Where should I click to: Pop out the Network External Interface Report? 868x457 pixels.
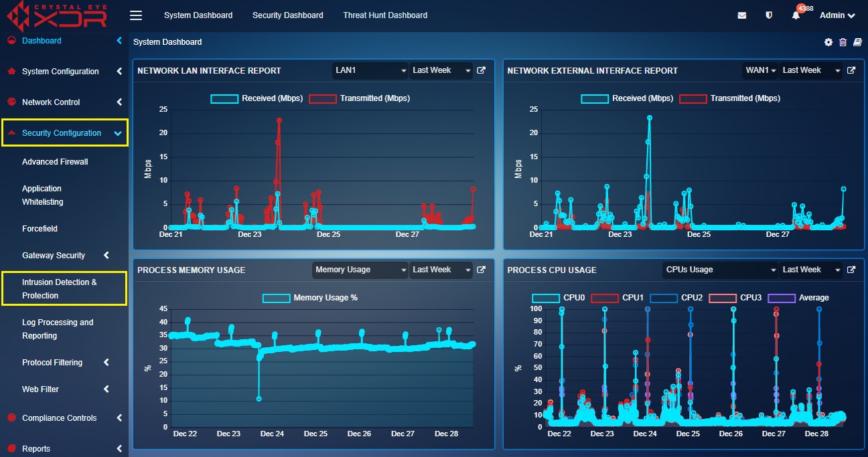851,70
